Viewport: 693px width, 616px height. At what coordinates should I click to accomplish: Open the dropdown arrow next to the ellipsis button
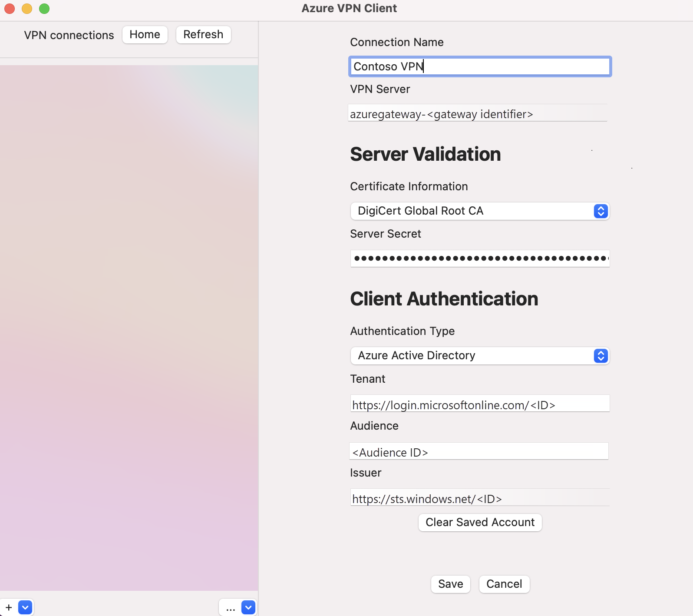pyautogui.click(x=248, y=607)
